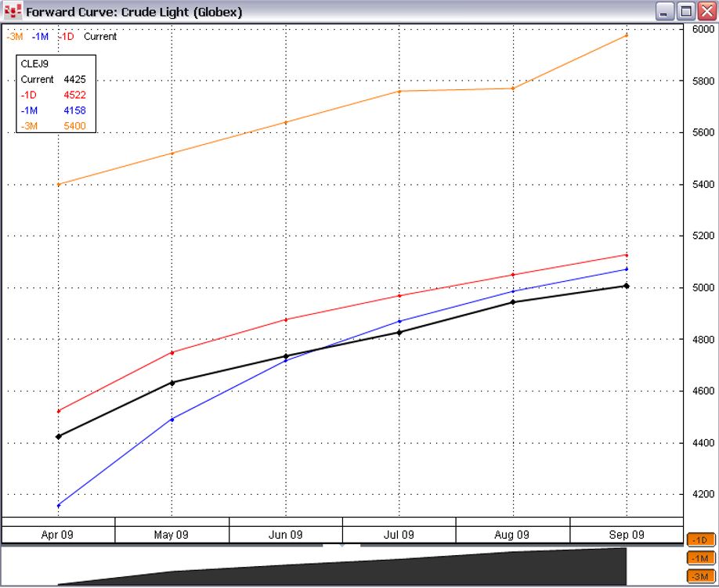
Task: Toggle the -1D curve button
Action: (701, 540)
